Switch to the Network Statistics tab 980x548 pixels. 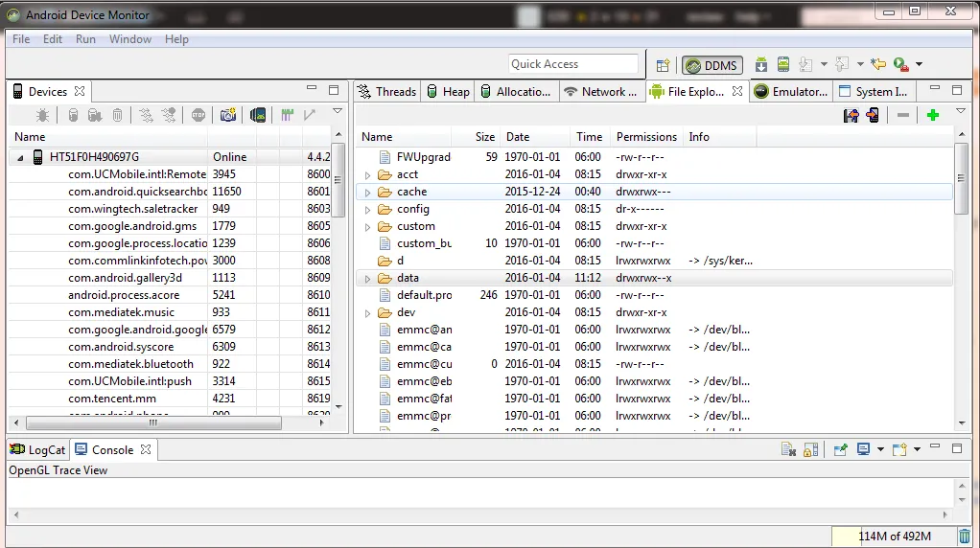tap(601, 92)
